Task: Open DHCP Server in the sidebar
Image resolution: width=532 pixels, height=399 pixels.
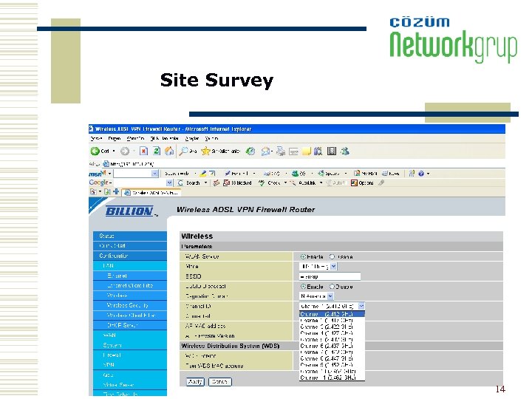Action: 130,325
